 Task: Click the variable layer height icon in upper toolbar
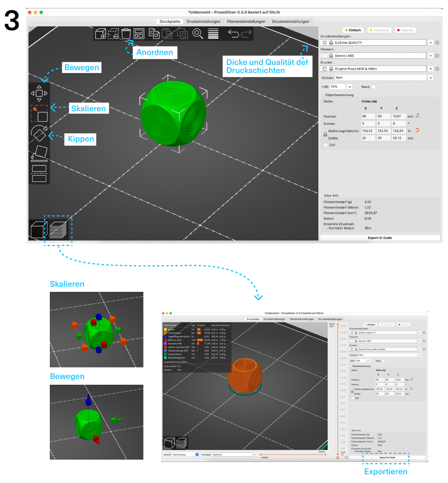click(213, 34)
